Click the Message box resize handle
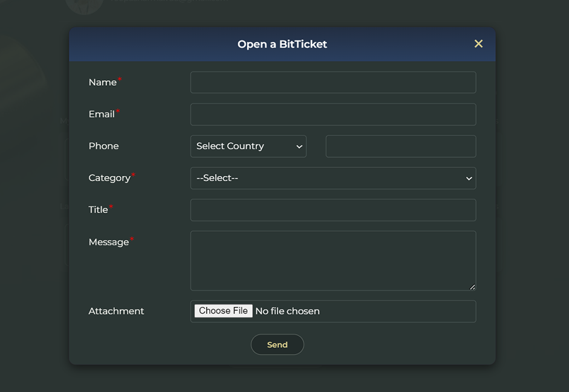Image resolution: width=569 pixels, height=392 pixels. (472, 287)
